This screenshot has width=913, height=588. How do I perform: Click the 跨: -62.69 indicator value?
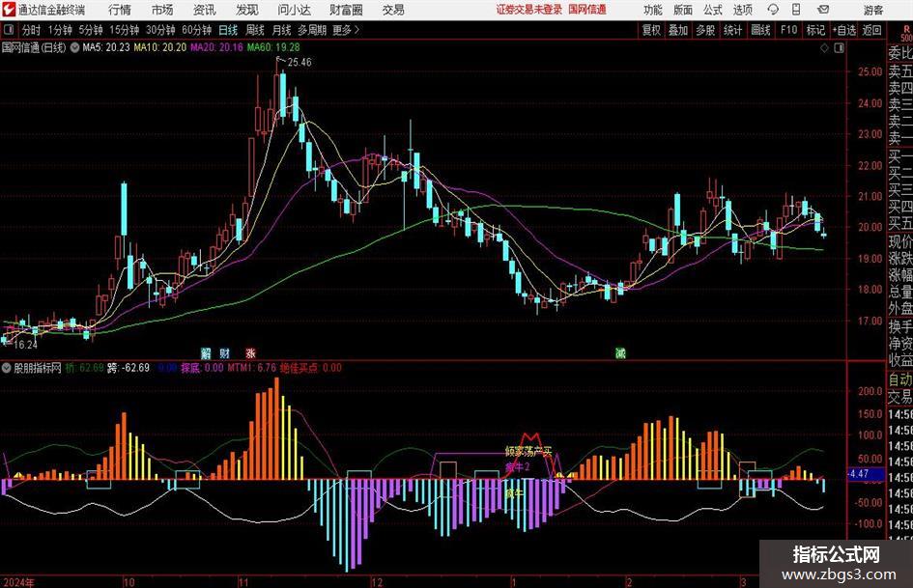click(x=128, y=368)
